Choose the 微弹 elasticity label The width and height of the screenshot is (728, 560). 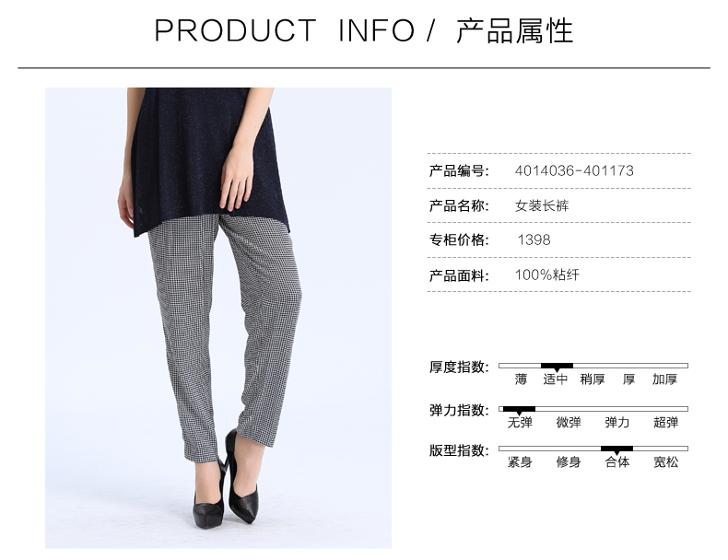[x=569, y=423]
